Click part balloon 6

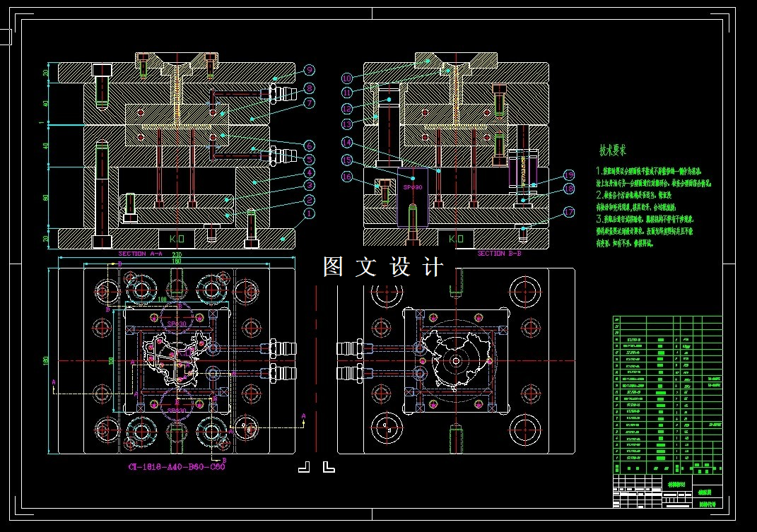click(310, 146)
